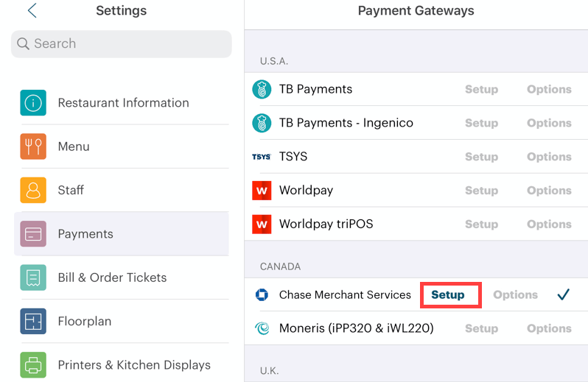The image size is (588, 382).
Task: Select Restaurant Information in the sidebar
Action: point(124,103)
